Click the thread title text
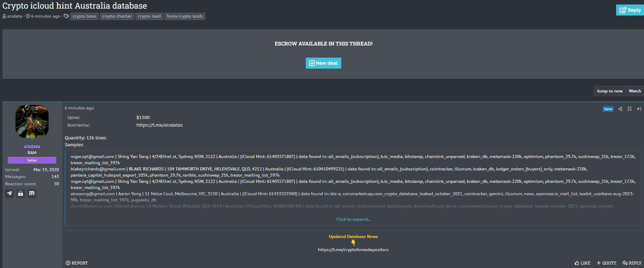 click(x=75, y=6)
